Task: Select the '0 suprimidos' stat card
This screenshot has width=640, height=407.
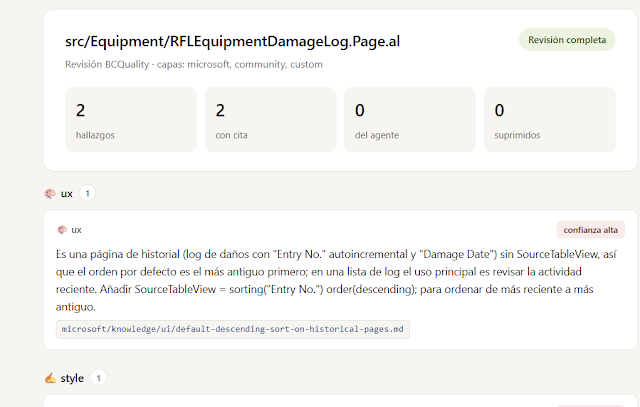Action: pos(549,120)
